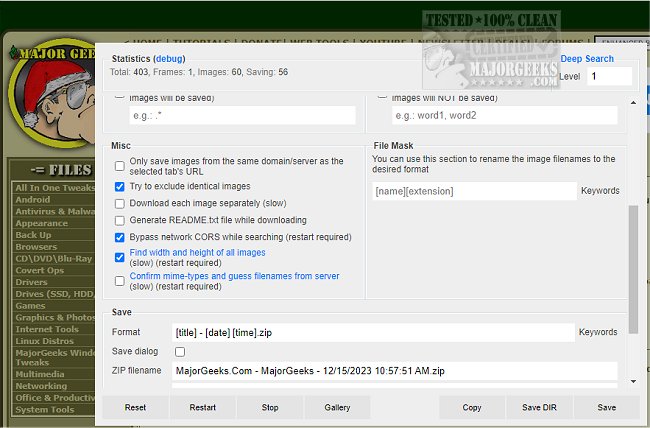The image size is (650, 428).
Task: Click the Save Format field
Action: click(x=373, y=333)
